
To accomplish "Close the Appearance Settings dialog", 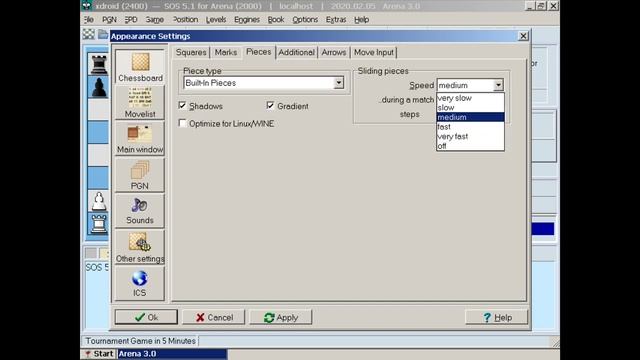I will click(523, 36).
